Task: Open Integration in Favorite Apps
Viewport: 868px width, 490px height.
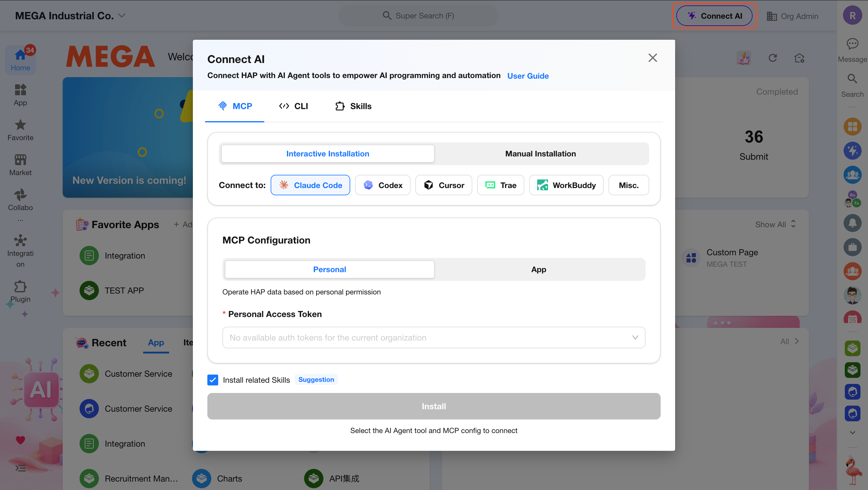Action: coord(112,256)
